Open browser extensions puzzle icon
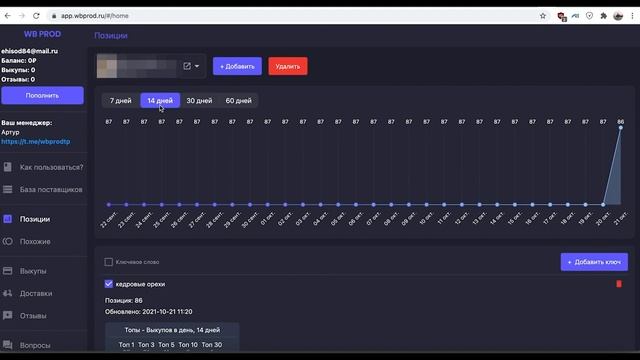This screenshot has height=360, width=640. (x=604, y=16)
